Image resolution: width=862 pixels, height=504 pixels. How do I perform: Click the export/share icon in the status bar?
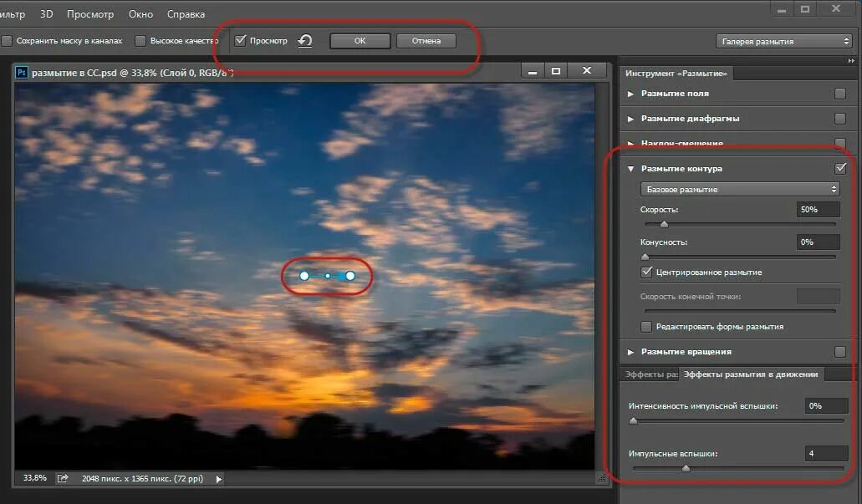pos(63,478)
